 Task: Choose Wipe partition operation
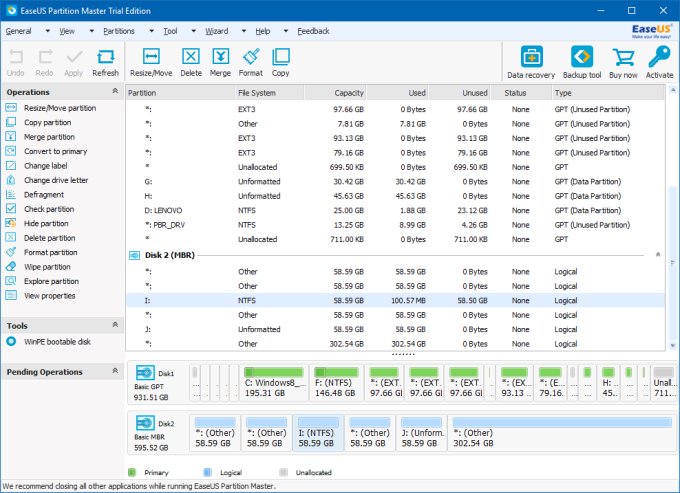(38, 267)
